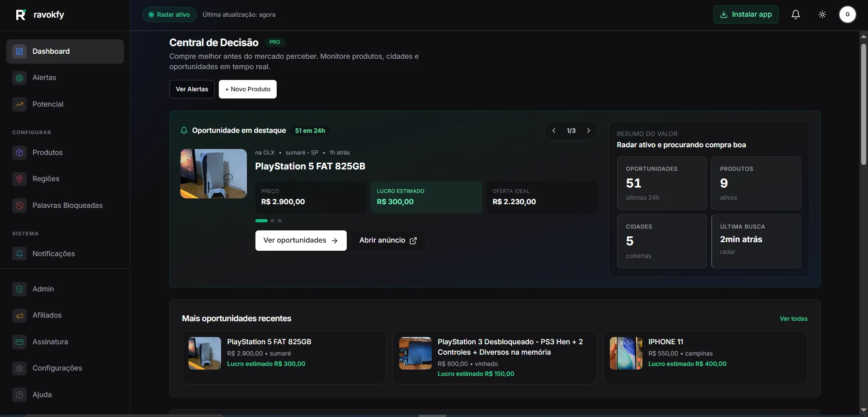Open Alertas menu item
The height and width of the screenshot is (417, 868).
65,78
